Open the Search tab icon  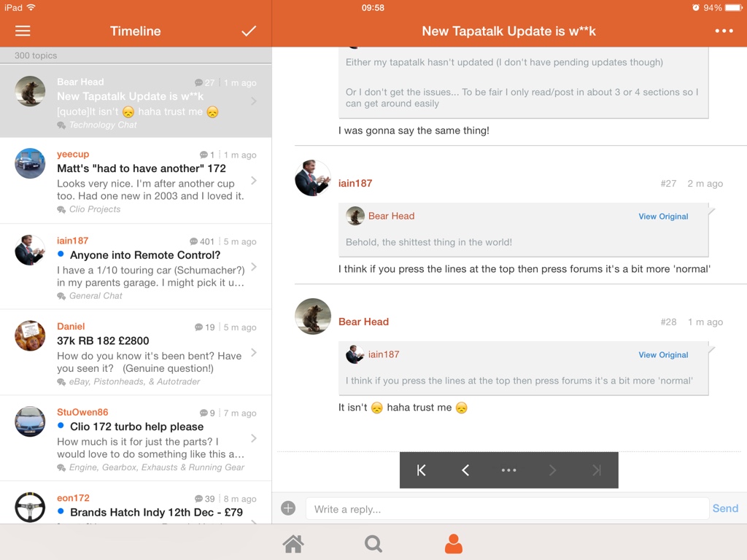click(x=373, y=544)
